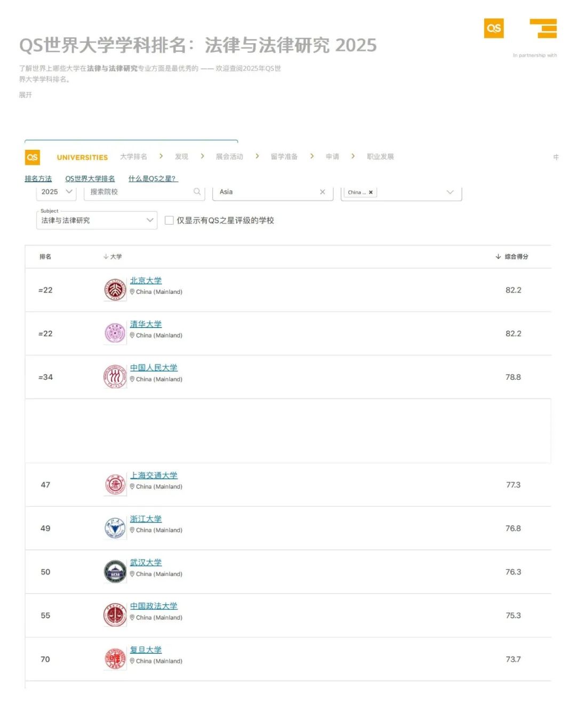The image size is (576, 728).
Task: Click the orange partner logo at top right
Action: point(543,28)
